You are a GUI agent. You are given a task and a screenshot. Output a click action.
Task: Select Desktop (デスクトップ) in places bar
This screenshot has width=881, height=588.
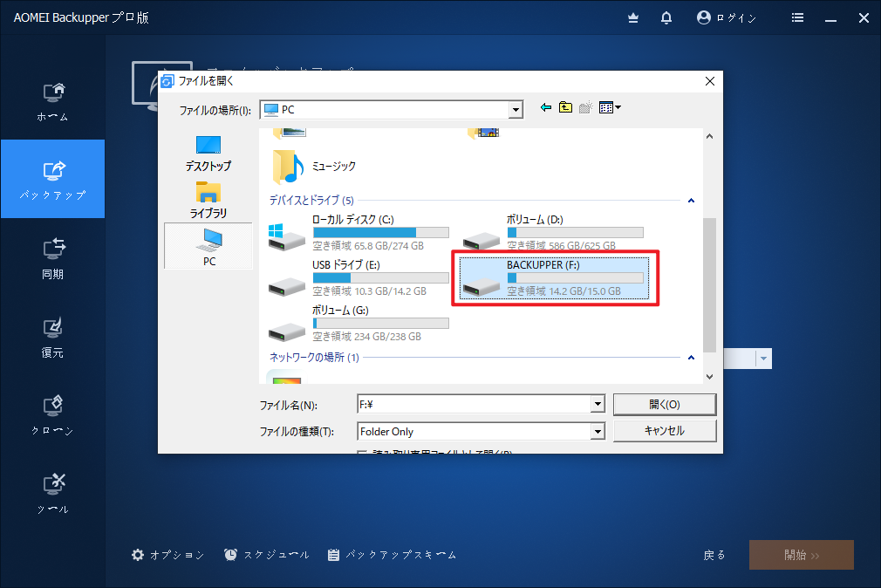point(208,154)
